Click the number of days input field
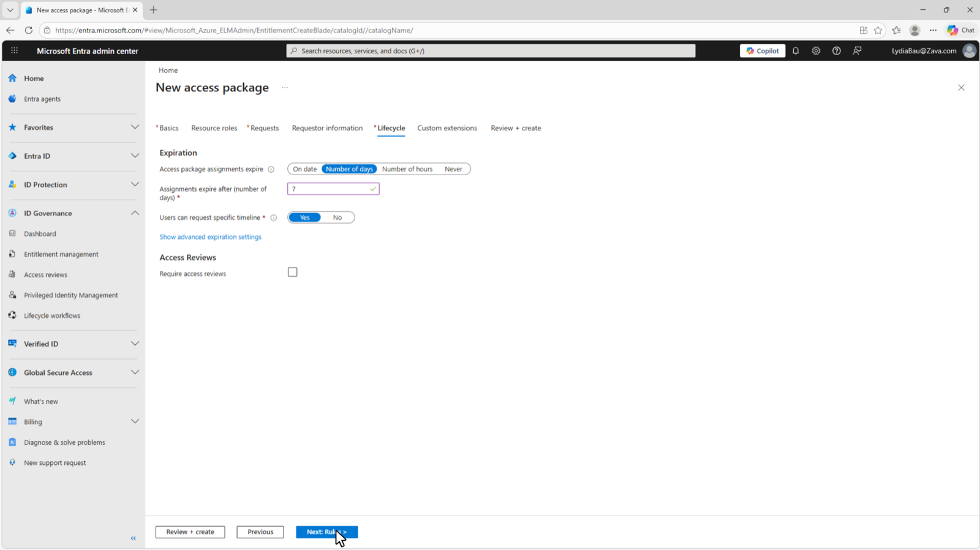 pos(333,189)
